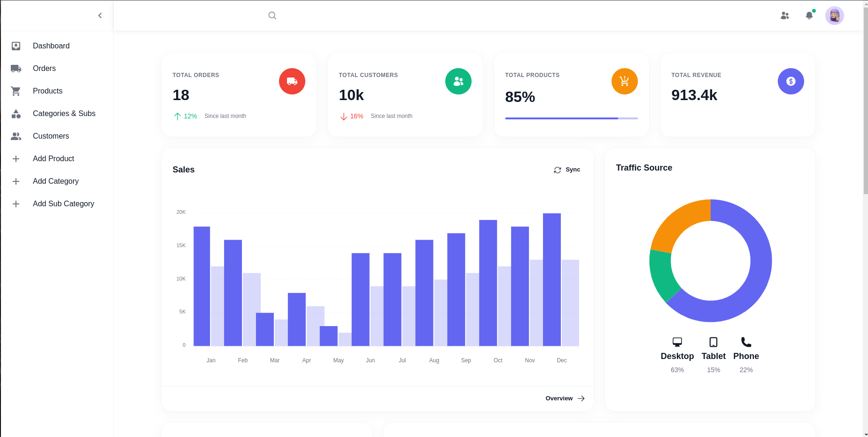
Task: Follow the Overview arrow link
Action: (565, 398)
